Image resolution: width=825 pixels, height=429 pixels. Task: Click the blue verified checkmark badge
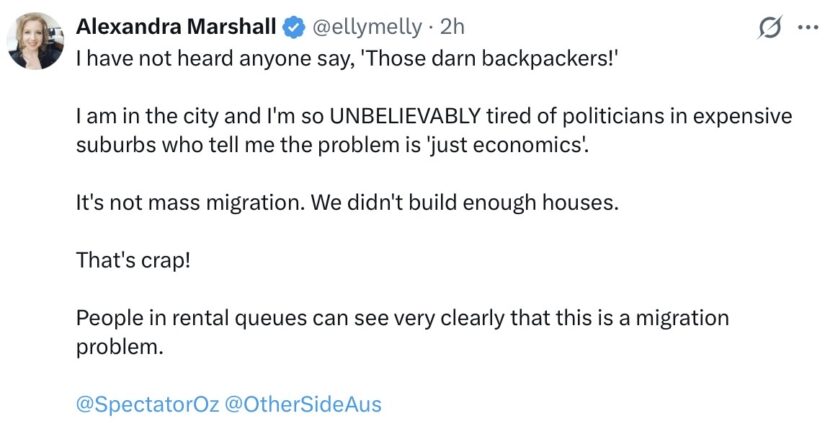coord(295,27)
